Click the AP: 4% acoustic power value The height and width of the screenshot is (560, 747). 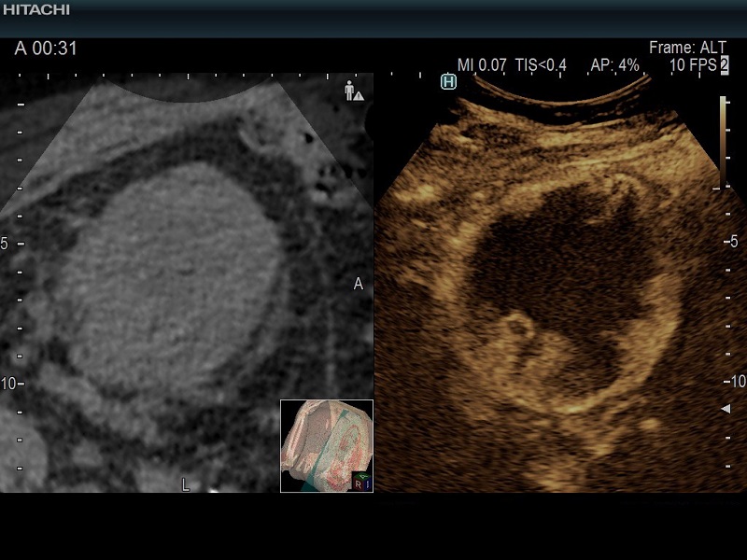coord(615,65)
